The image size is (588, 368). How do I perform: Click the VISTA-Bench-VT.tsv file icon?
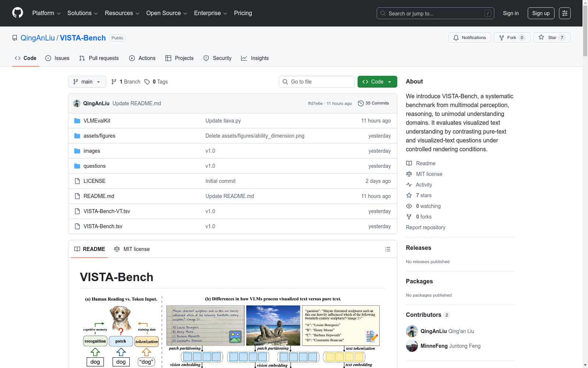[x=77, y=211]
